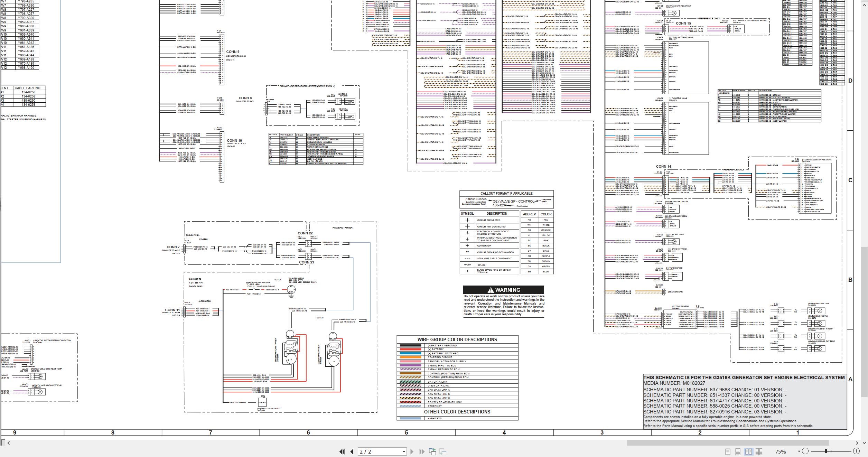Switch to continuous scrolling view

click(738, 451)
